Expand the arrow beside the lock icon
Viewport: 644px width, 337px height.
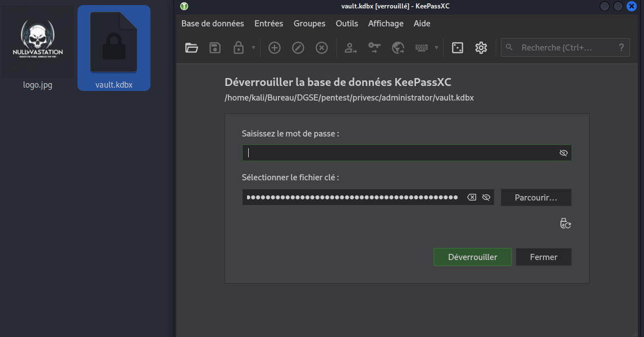(253, 48)
